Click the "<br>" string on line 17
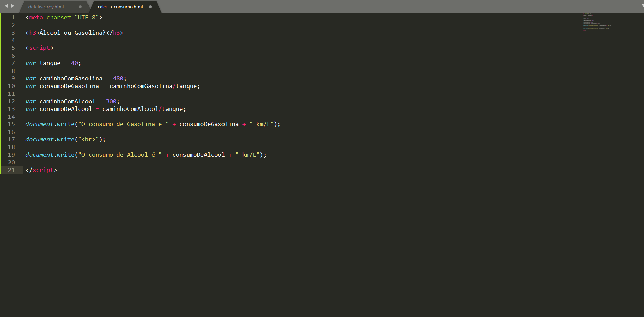This screenshot has width=644, height=317. [89, 139]
